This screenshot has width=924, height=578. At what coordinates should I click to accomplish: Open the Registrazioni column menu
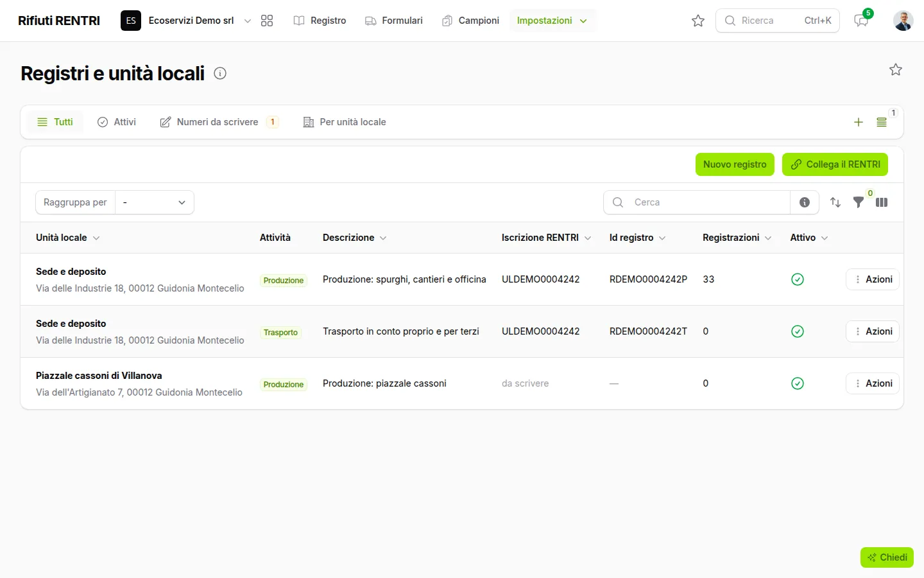pos(768,238)
